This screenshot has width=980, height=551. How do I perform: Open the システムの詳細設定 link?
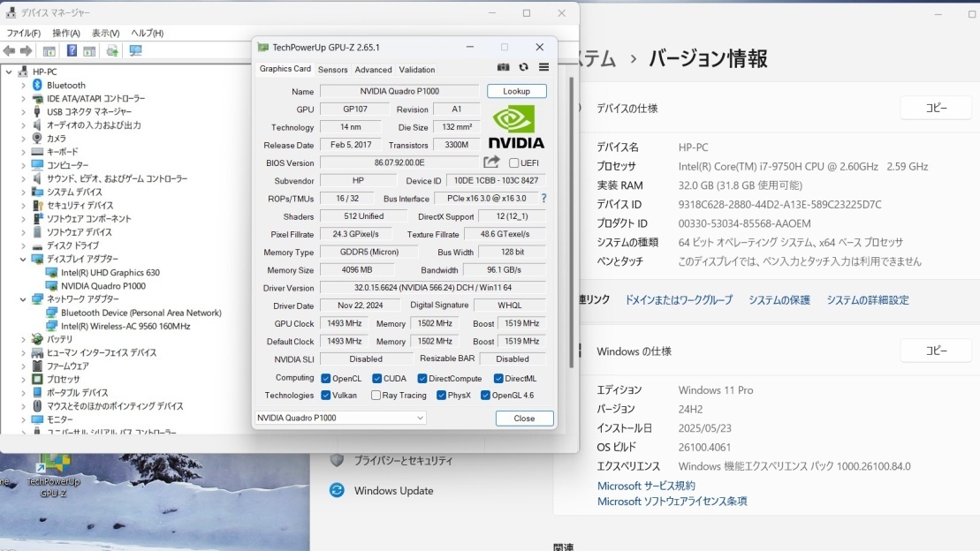(x=867, y=300)
